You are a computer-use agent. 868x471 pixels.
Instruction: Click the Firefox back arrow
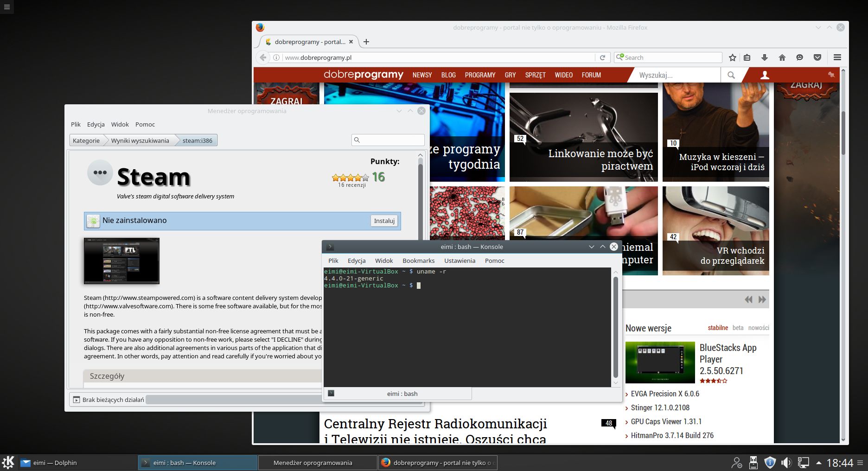pyautogui.click(x=263, y=57)
